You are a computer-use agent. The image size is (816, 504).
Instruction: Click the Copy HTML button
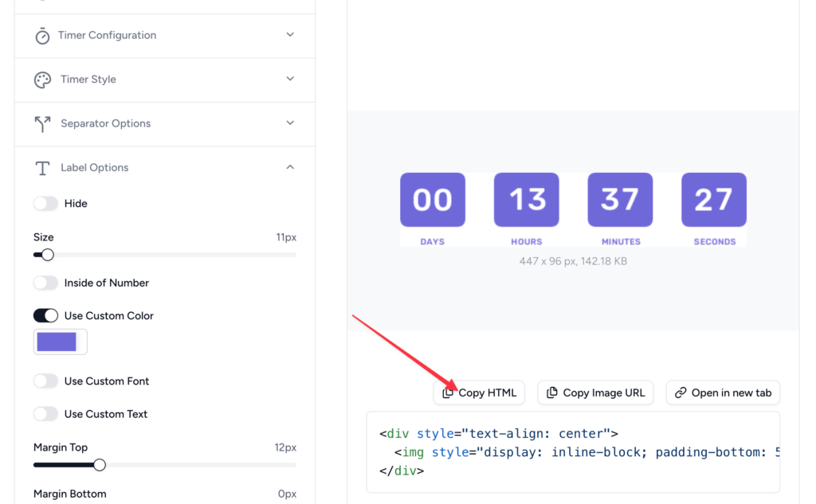click(479, 392)
